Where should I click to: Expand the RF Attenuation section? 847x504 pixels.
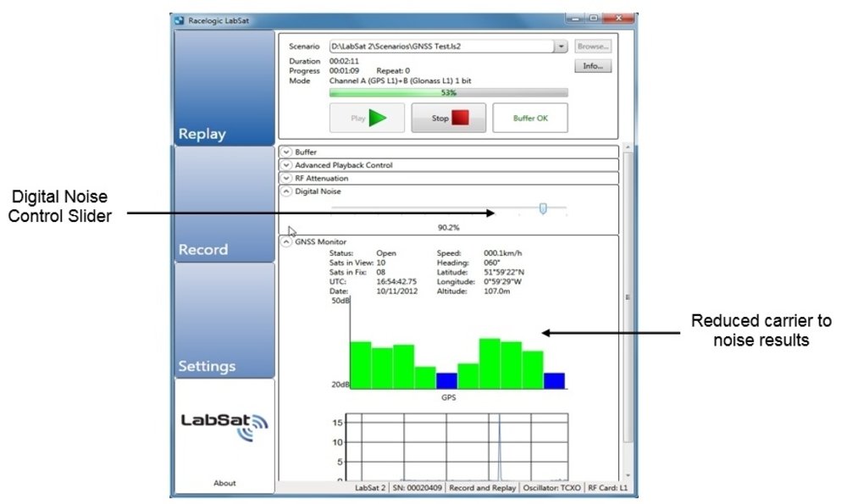pyautogui.click(x=286, y=179)
